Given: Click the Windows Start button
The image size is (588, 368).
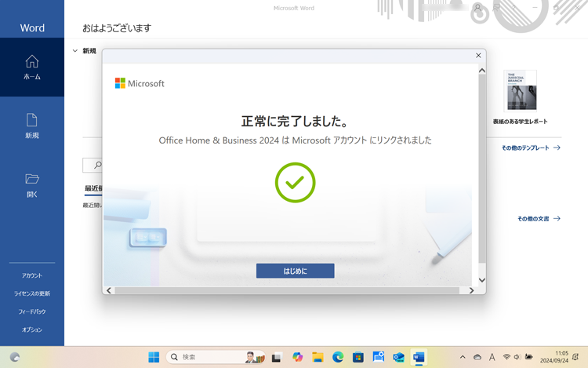Looking at the screenshot, I should coord(154,357).
